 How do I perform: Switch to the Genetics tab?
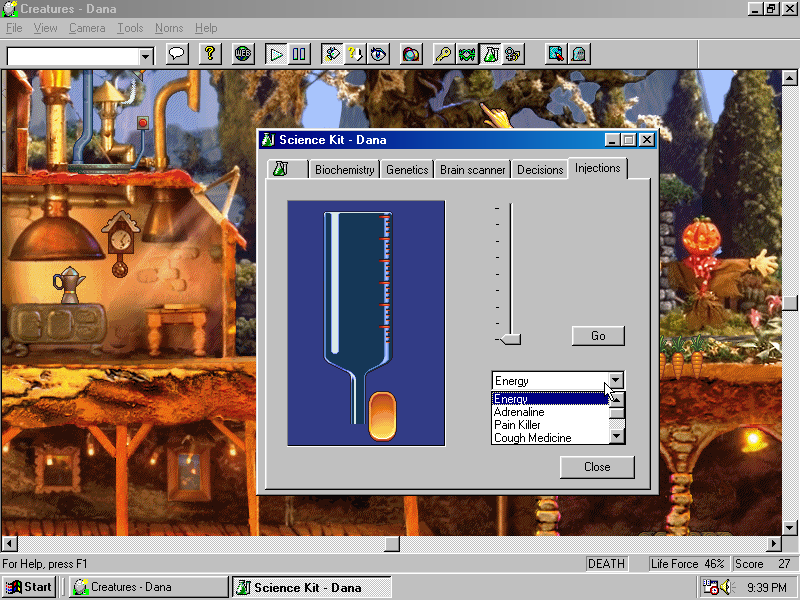407,170
